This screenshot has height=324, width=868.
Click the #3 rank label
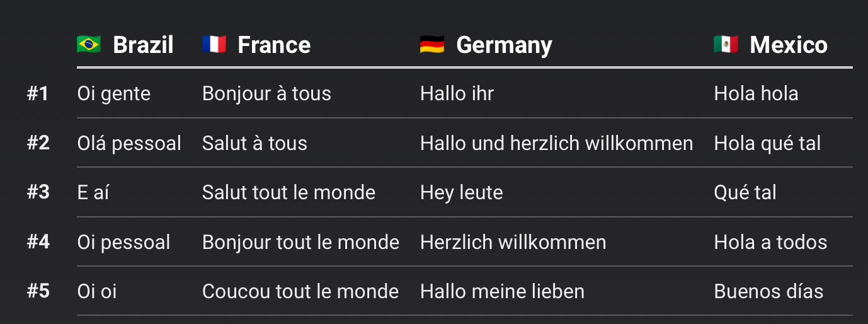pos(38,192)
